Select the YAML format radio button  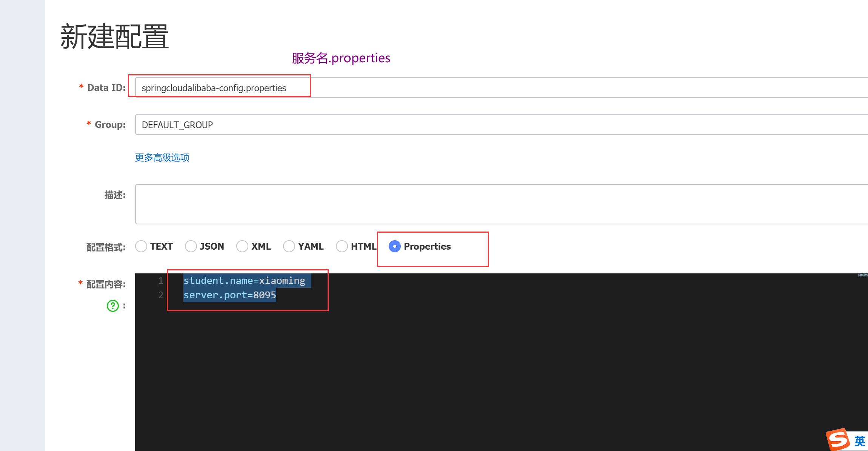pyautogui.click(x=289, y=246)
